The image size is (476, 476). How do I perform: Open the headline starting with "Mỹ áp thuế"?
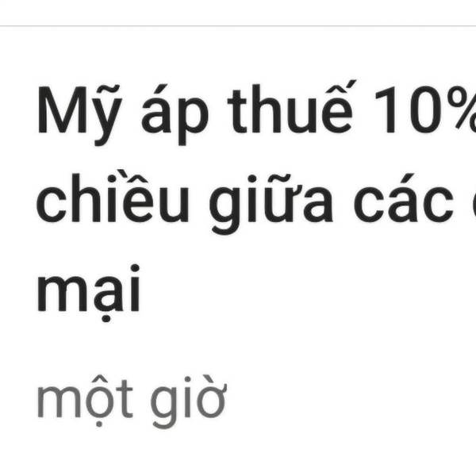(x=256, y=201)
